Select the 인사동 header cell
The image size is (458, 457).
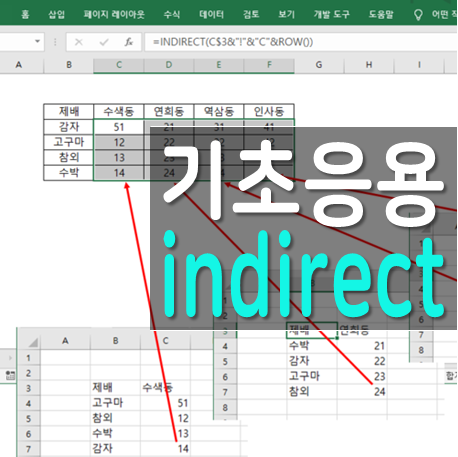(269, 111)
